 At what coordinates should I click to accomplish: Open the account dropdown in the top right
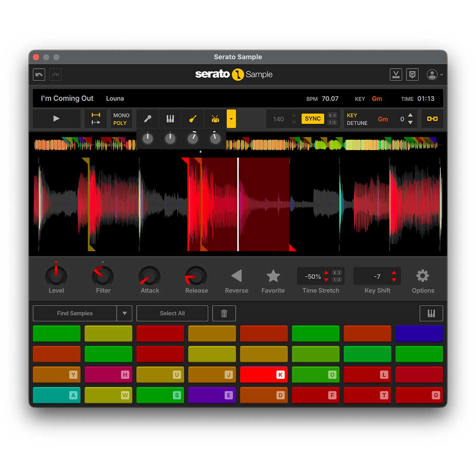coord(433,75)
